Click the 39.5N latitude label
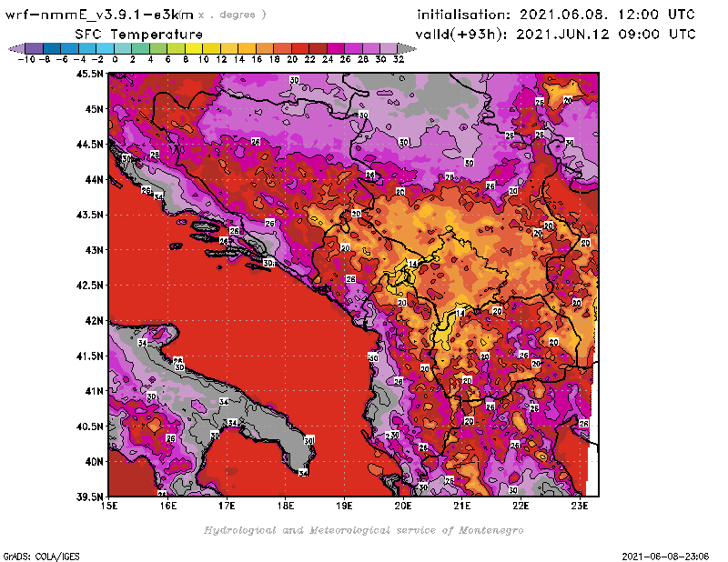Image resolution: width=728 pixels, height=562 pixels. click(x=89, y=497)
